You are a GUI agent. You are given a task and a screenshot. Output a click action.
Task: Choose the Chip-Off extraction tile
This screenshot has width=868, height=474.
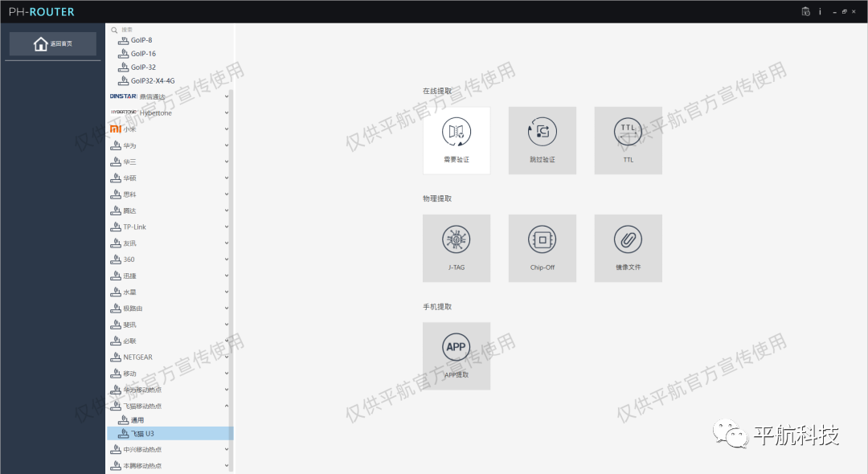pos(542,248)
